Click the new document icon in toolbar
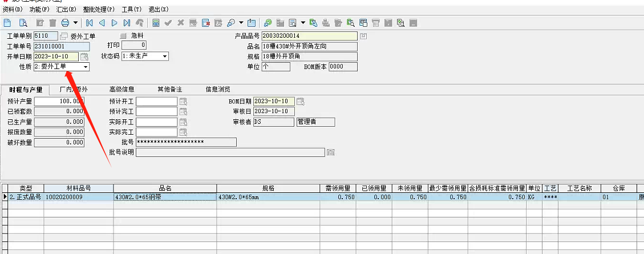The height and width of the screenshot is (254, 644). tap(7, 23)
